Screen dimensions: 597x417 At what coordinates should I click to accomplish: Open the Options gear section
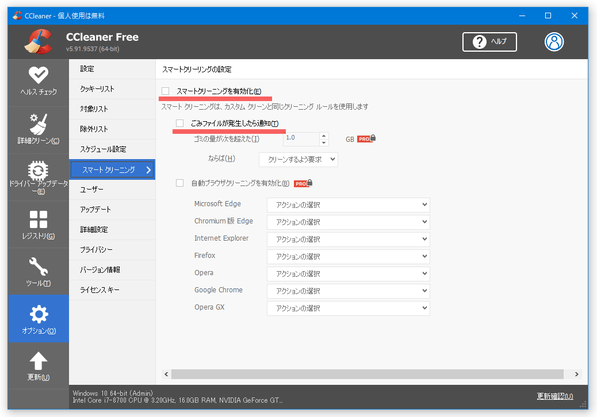point(38,319)
